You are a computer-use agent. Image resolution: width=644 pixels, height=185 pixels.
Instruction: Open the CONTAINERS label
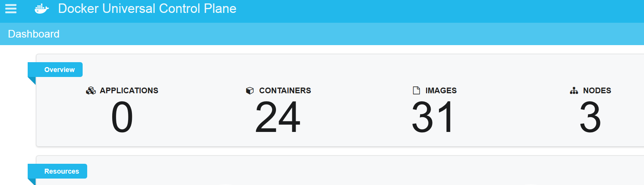pyautogui.click(x=285, y=91)
